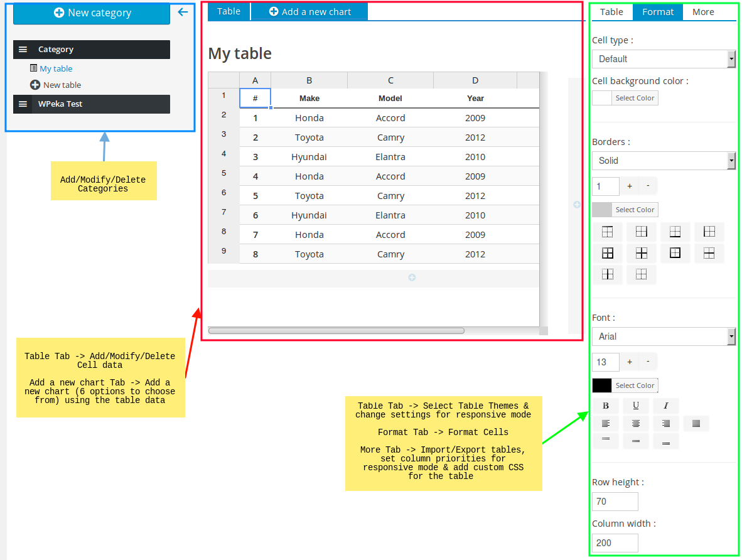Screen dimensions: 742x560
Task: Toggle underline formatting
Action: (636, 406)
